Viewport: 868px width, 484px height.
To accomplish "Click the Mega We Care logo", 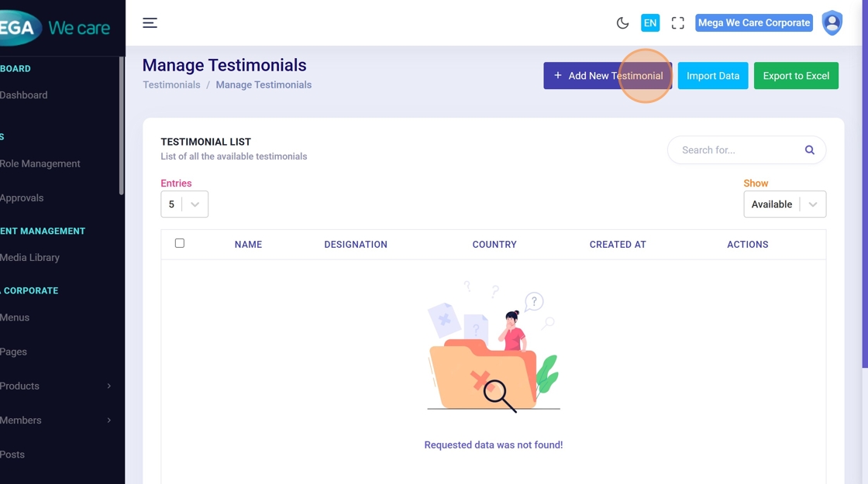I will coord(54,29).
